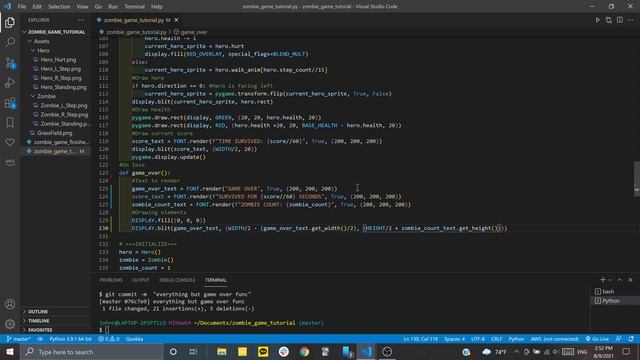
Task: Open the Extensions view
Action: tap(10, 103)
